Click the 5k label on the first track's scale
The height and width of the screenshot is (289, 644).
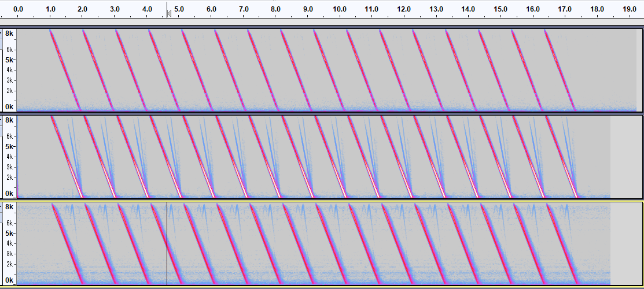coord(10,60)
